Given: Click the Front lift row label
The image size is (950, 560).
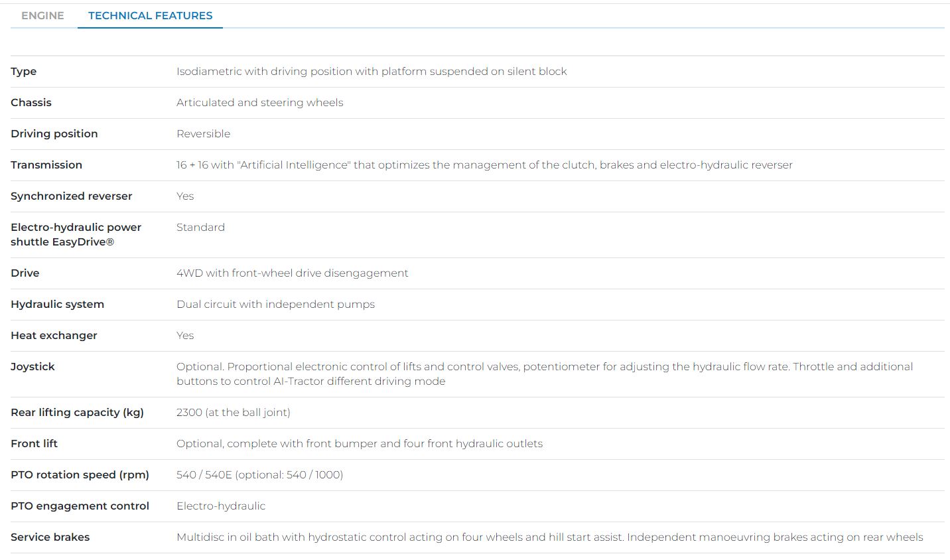Looking at the screenshot, I should [34, 444].
